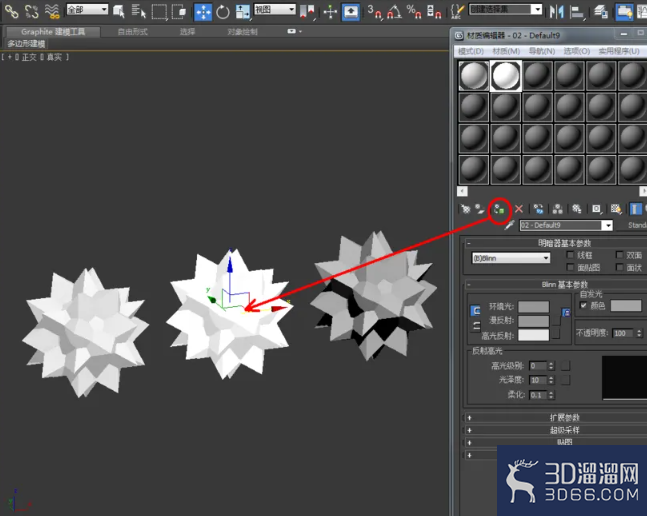Click the sample slots scroll left arrow
647x516 pixels.
pyautogui.click(x=462, y=191)
